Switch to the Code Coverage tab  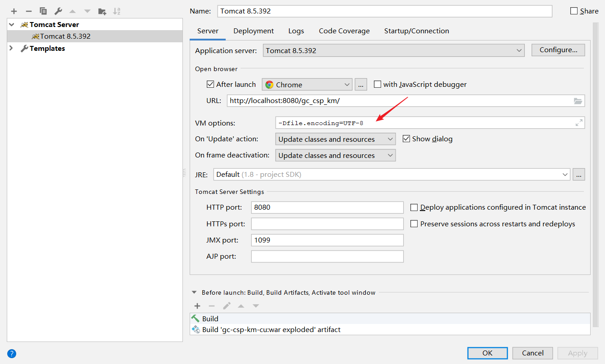click(x=344, y=31)
